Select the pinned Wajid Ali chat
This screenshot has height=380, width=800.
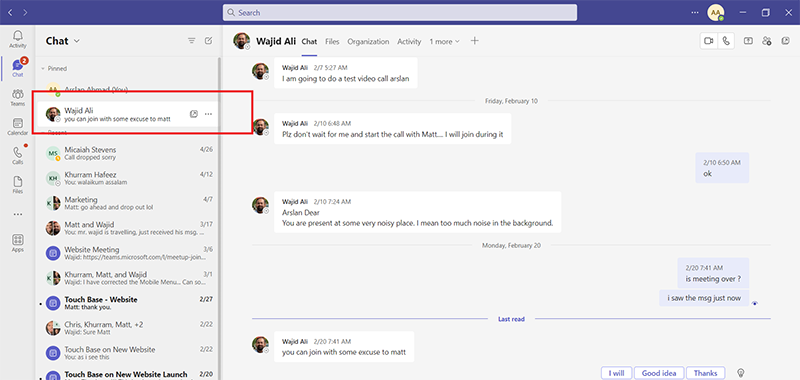(127, 114)
